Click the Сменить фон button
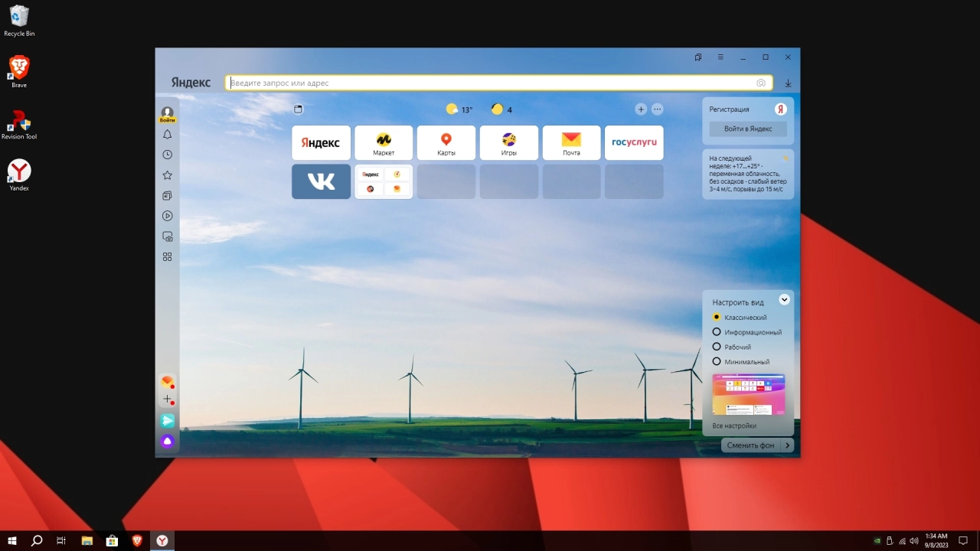 (750, 445)
